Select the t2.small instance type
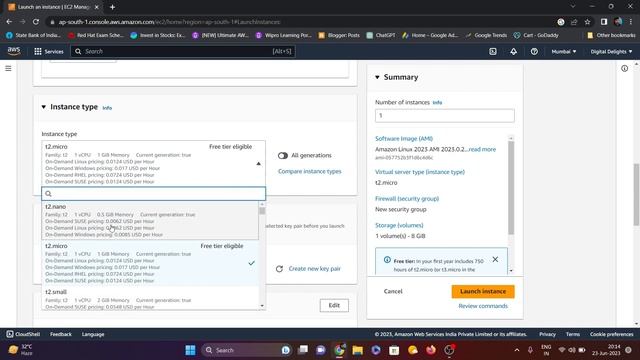Image resolution: width=640 pixels, height=360 pixels. [x=150, y=299]
